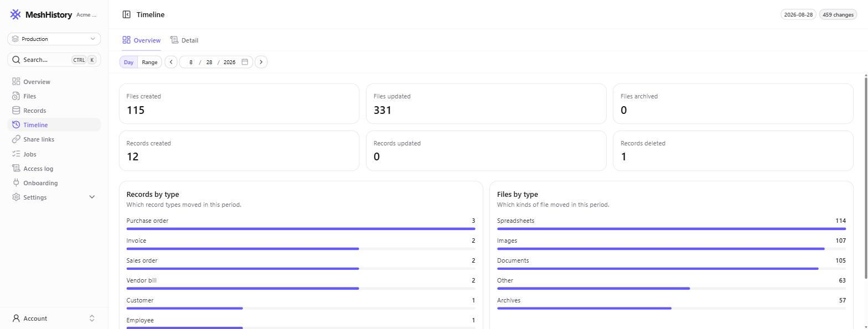Click the Vendor bill row label
This screenshot has width=868, height=329.
[141, 280]
